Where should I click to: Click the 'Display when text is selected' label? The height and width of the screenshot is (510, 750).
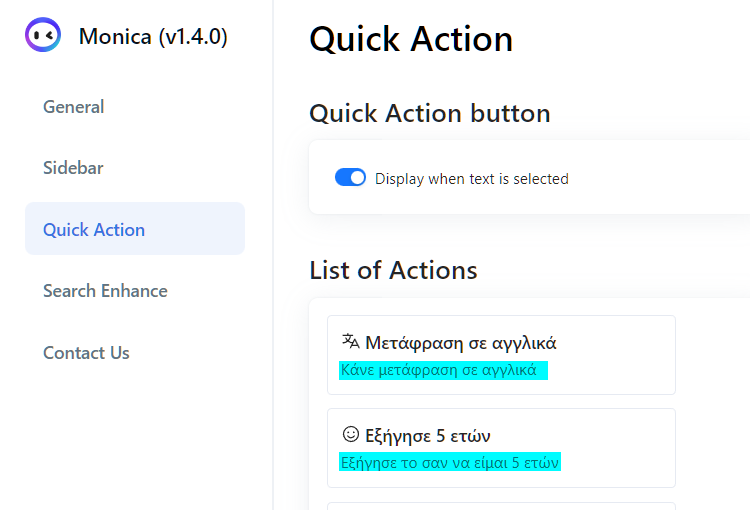tap(472, 179)
